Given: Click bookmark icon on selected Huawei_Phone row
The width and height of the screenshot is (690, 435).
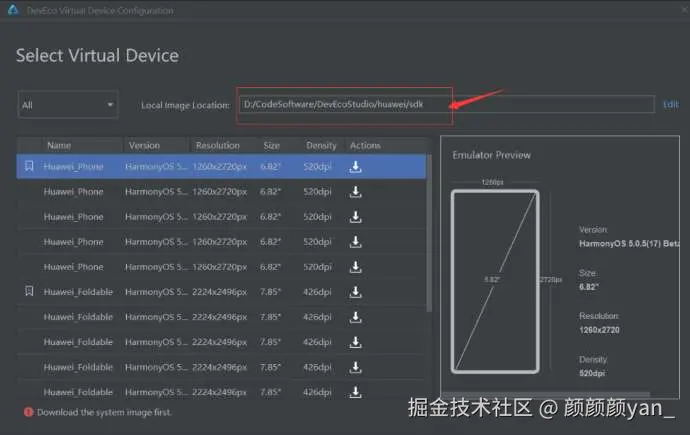Looking at the screenshot, I should click(x=29, y=166).
